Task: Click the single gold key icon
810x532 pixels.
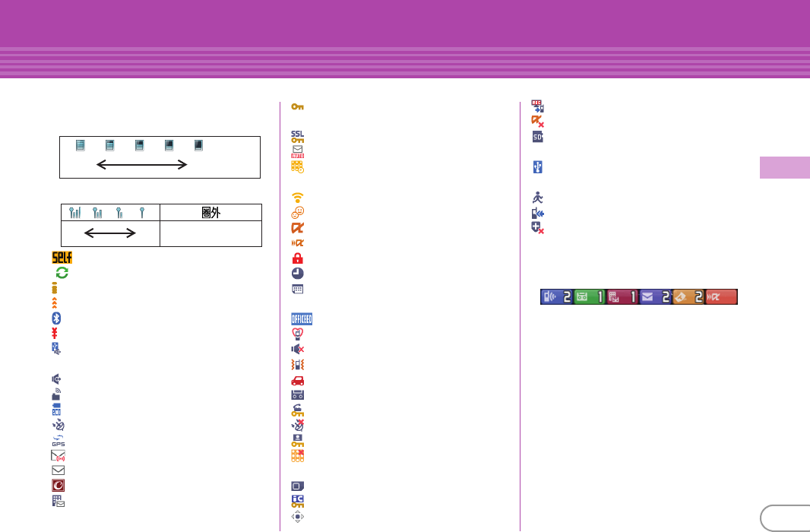Action: point(297,107)
